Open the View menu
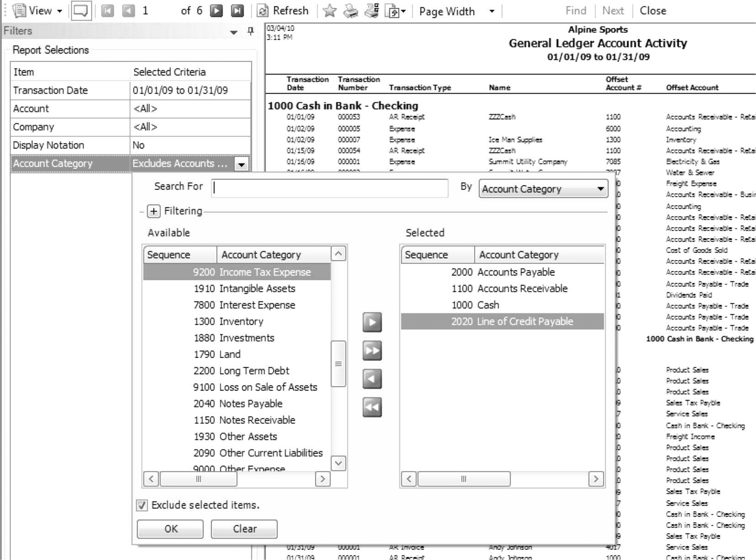756x560 pixels. pyautogui.click(x=40, y=11)
